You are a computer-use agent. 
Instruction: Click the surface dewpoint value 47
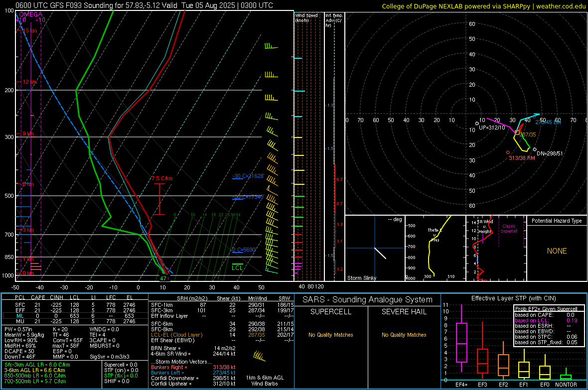click(163, 278)
